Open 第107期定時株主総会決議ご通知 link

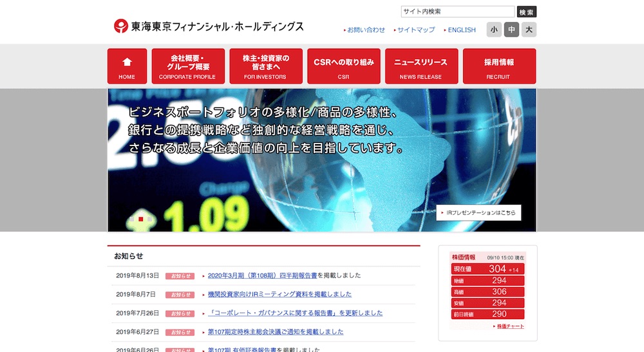(x=276, y=332)
